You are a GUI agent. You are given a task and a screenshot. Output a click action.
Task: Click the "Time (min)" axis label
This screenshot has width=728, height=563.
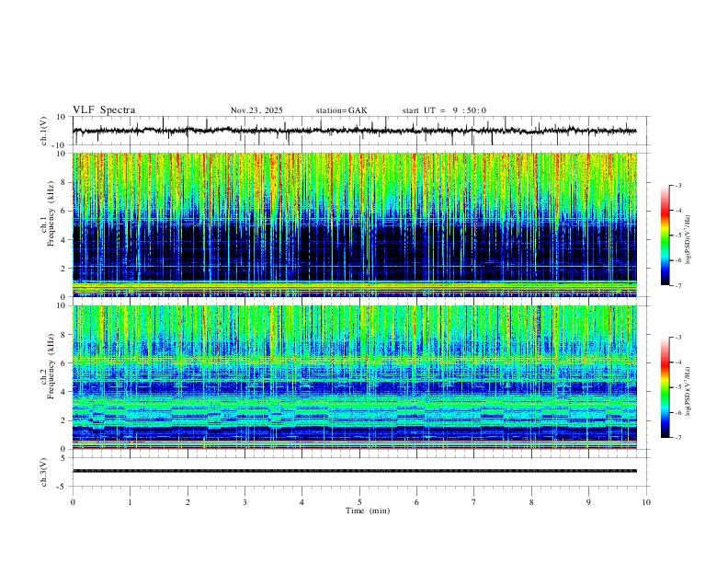[368, 511]
